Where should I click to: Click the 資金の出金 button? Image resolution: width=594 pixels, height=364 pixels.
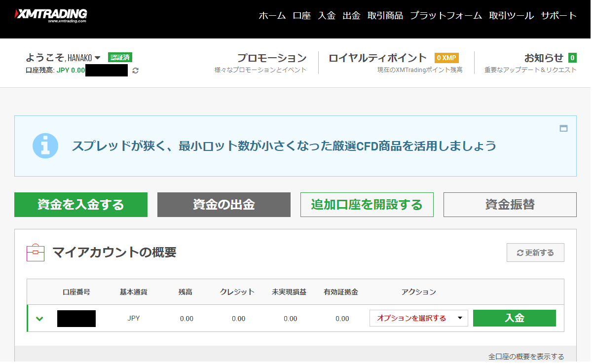pyautogui.click(x=224, y=205)
